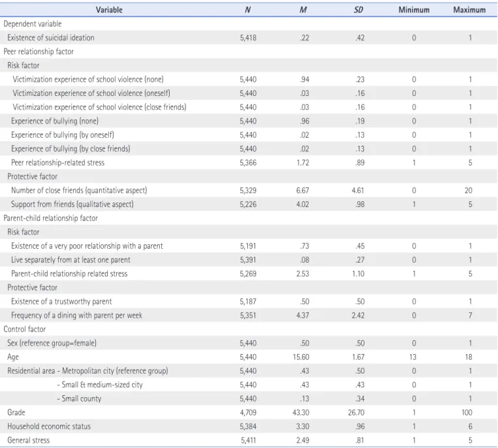Image resolution: width=498 pixels, height=448 pixels.
Task: Click the 'Variable' column header
Action: (109, 10)
